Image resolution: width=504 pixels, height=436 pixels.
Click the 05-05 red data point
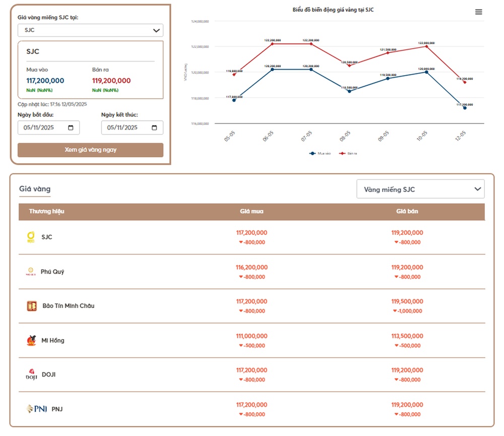tap(234, 75)
